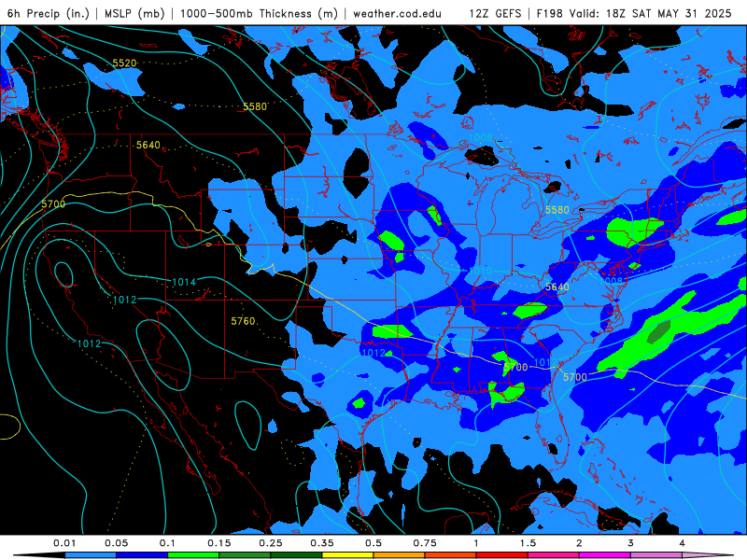Screen dimensions: 747x560
Task: Click the 1008 label near Lake Superior
Action: click(480, 137)
